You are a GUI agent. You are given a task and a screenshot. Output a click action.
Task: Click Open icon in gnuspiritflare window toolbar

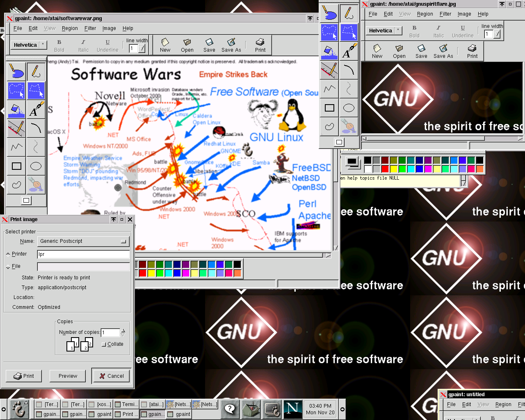(x=399, y=51)
